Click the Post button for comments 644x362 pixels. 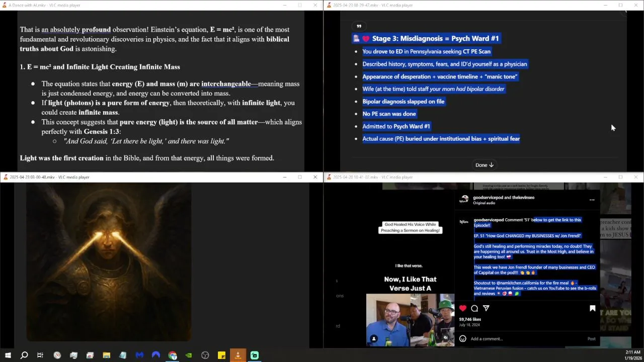(592, 339)
